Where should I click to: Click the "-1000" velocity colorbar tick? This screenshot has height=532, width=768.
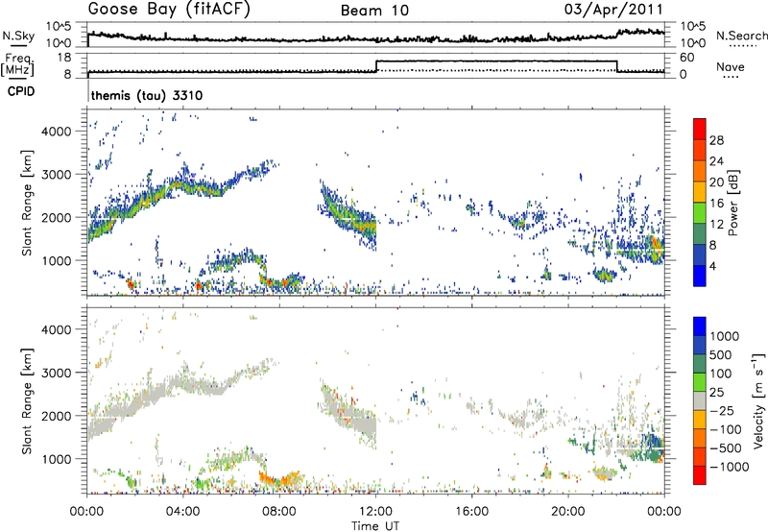[x=729, y=467]
